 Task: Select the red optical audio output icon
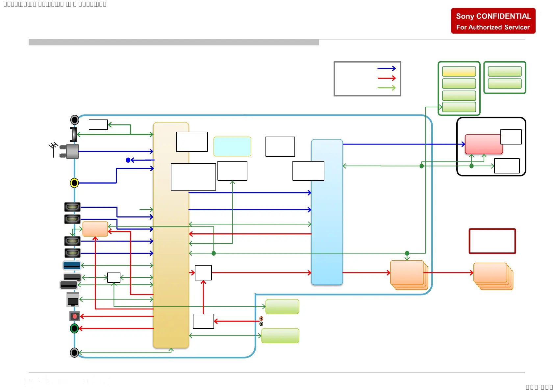(75, 316)
